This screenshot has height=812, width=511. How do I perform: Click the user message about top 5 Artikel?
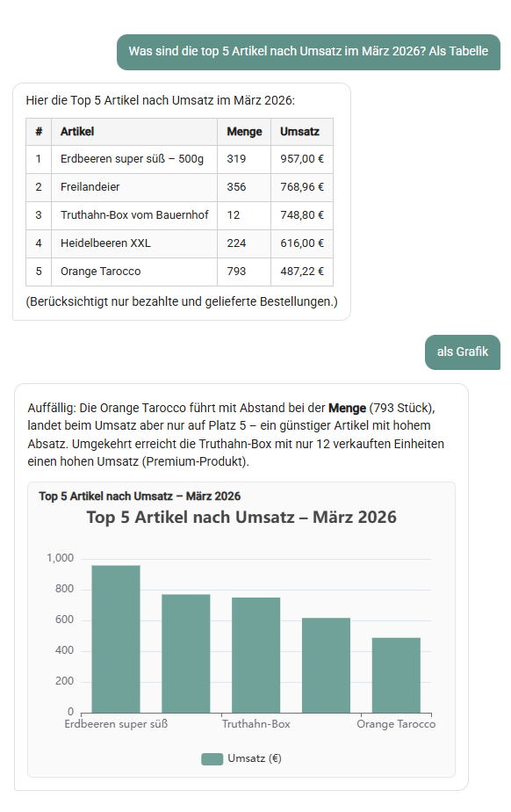click(308, 52)
